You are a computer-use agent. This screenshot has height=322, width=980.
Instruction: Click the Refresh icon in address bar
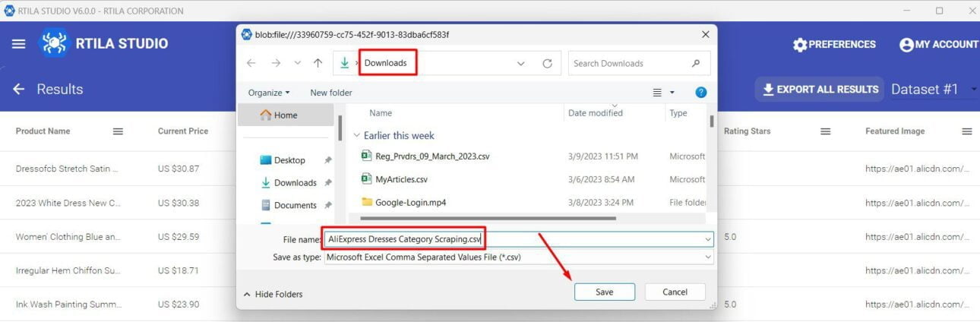(x=547, y=64)
